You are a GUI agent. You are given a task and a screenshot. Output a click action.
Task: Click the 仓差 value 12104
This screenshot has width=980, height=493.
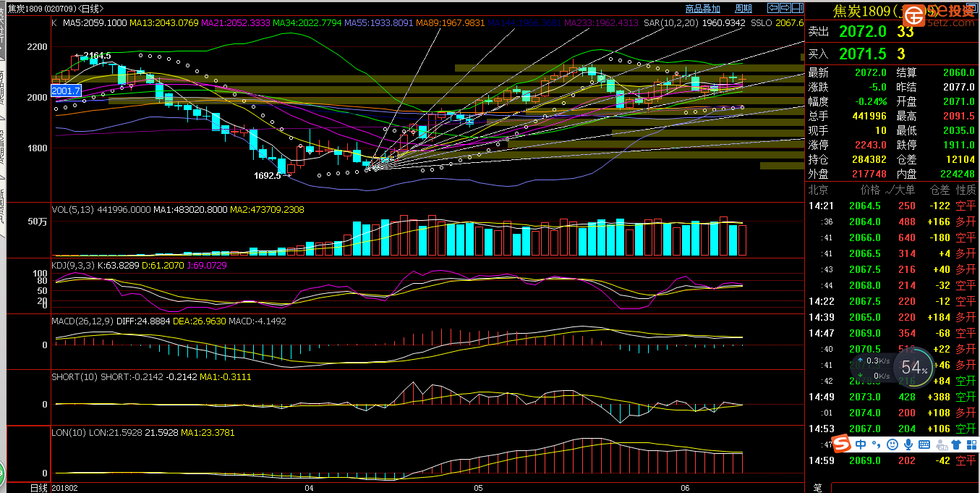point(961,159)
